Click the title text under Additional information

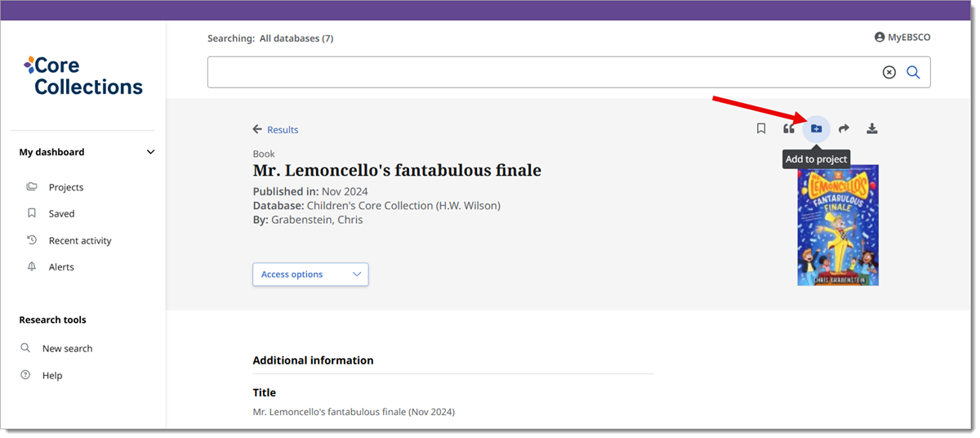(354, 412)
